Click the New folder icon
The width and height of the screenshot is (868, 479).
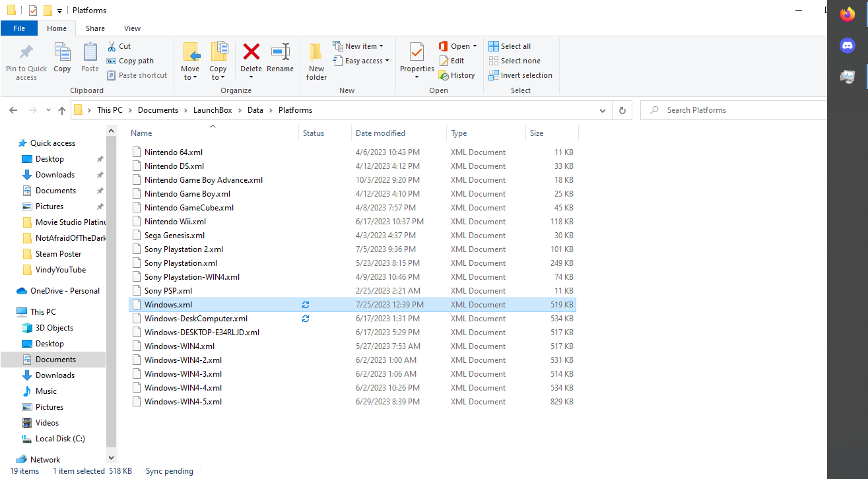click(316, 51)
